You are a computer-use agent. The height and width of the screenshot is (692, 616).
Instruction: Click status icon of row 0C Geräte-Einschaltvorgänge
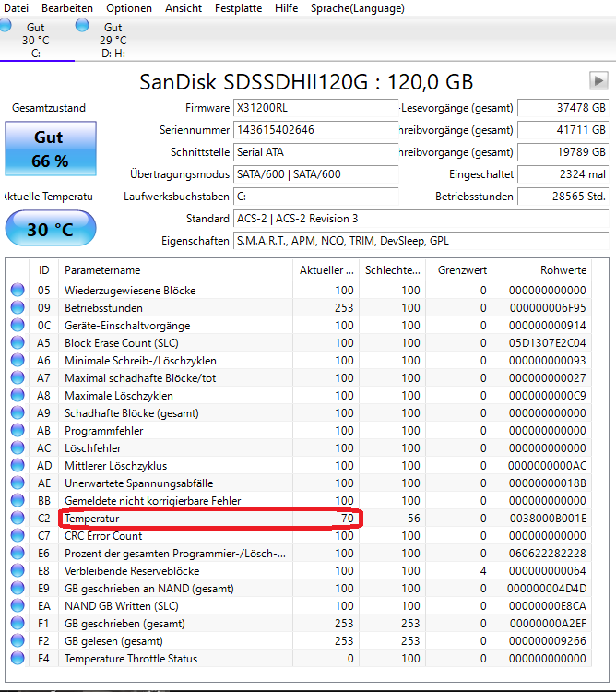18,326
